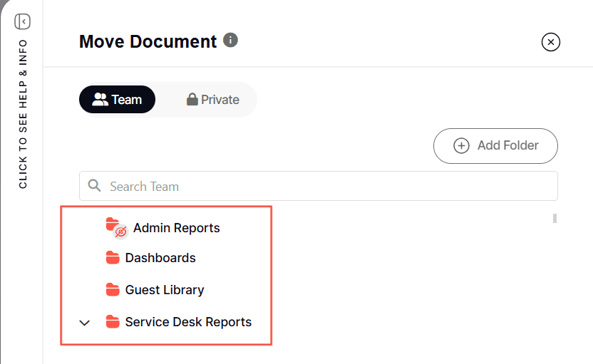593x364 pixels.
Task: Click the plus icon in Add Folder
Action: tap(461, 145)
